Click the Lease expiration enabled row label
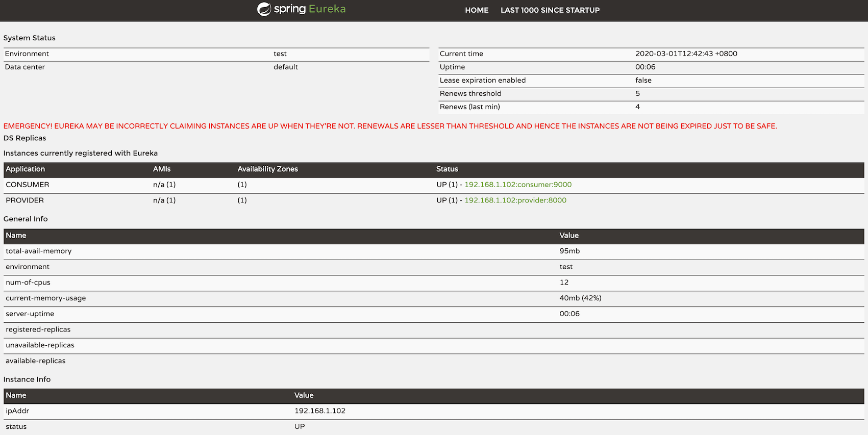The width and height of the screenshot is (868, 435). [482, 80]
